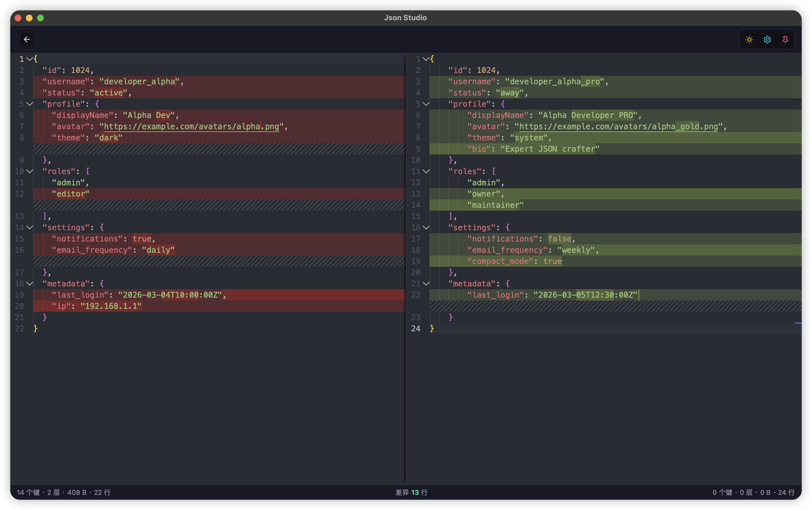Collapse the roles array in the right pane
This screenshot has width=812, height=510.
[426, 171]
